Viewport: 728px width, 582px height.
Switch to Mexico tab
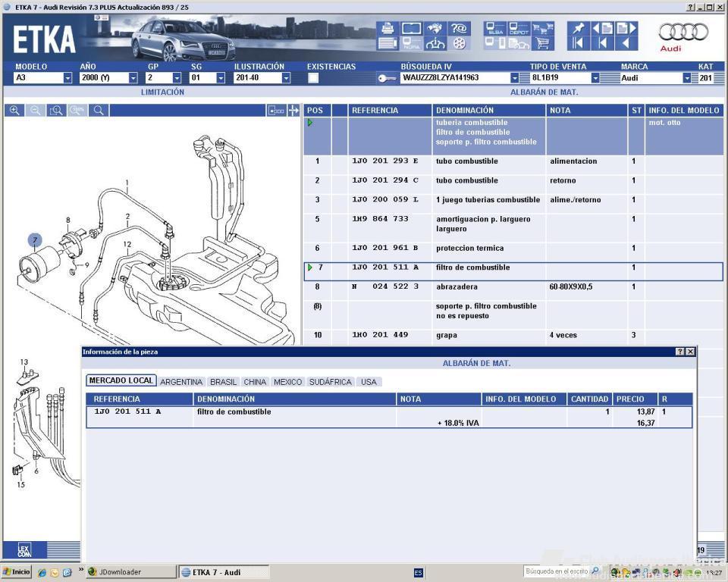coord(288,382)
